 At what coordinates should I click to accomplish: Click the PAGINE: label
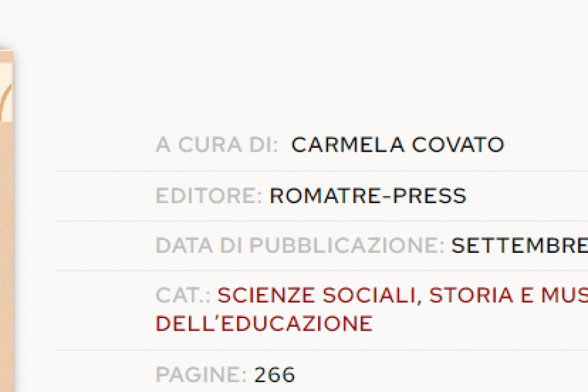point(201,375)
